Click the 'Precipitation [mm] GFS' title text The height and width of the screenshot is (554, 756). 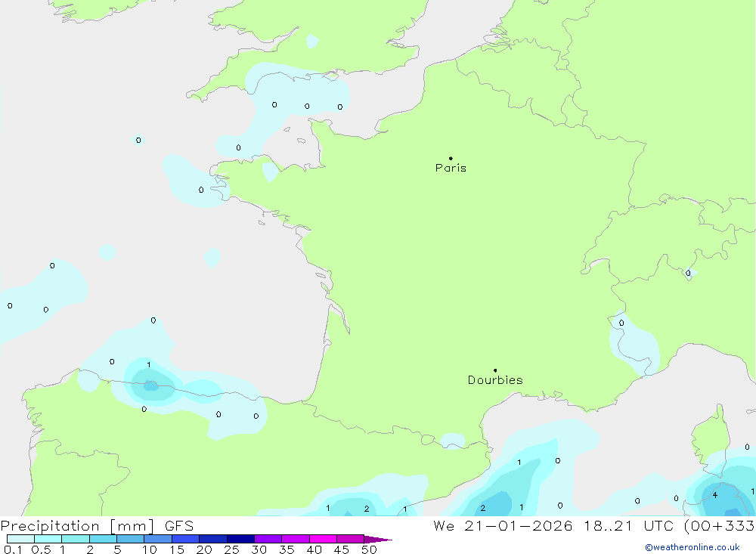97,526
